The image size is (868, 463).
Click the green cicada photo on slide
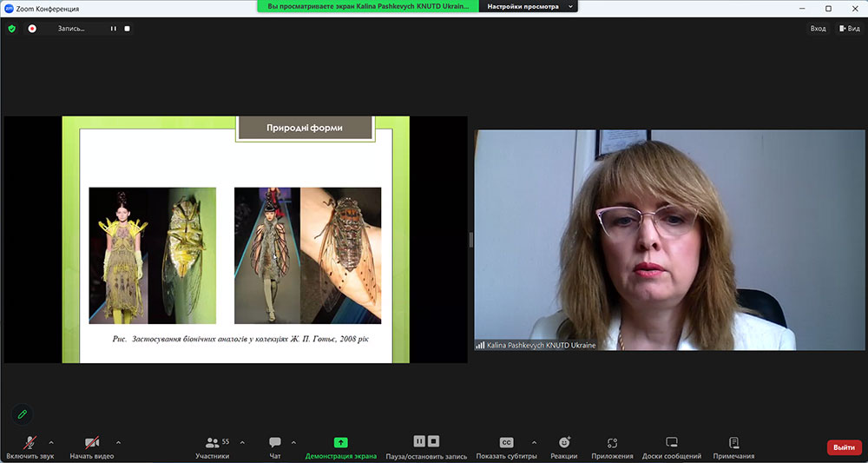pos(181,256)
